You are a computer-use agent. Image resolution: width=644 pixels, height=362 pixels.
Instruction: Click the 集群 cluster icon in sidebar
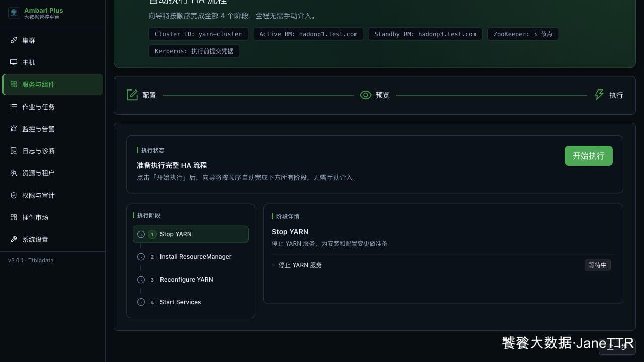14,40
